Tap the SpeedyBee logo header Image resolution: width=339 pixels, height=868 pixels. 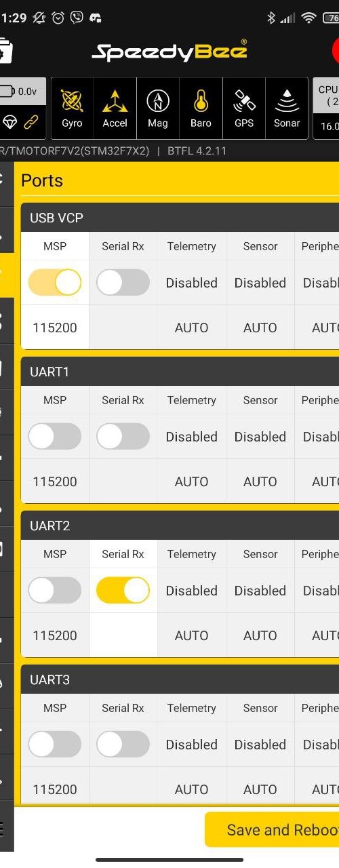click(x=169, y=51)
